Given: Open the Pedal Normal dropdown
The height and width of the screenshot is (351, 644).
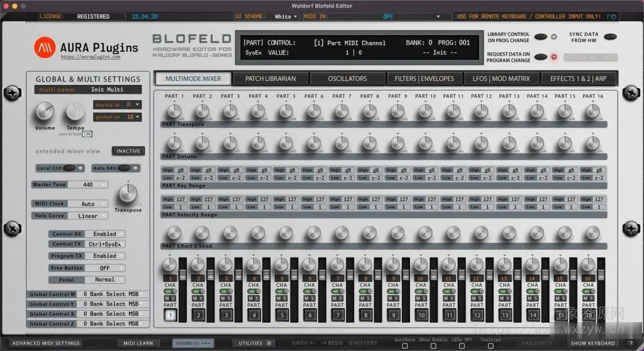Looking at the screenshot, I should click(x=105, y=279).
